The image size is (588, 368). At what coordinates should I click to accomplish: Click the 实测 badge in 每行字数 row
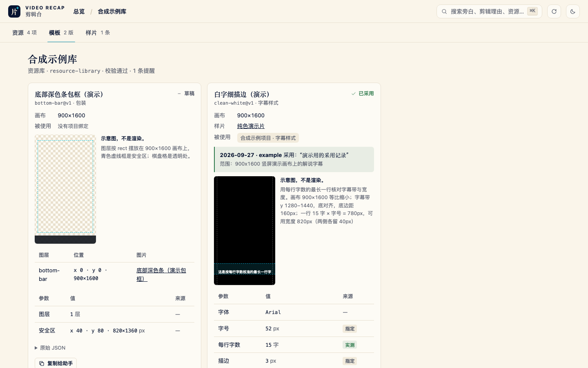click(350, 345)
